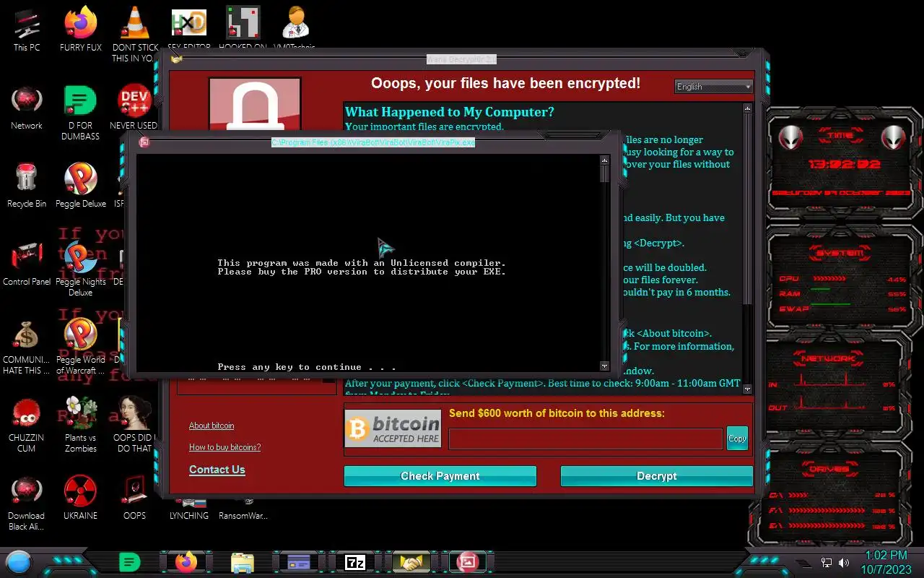Open the 7-Zip taskbar button
The image size is (924, 578).
(355, 561)
